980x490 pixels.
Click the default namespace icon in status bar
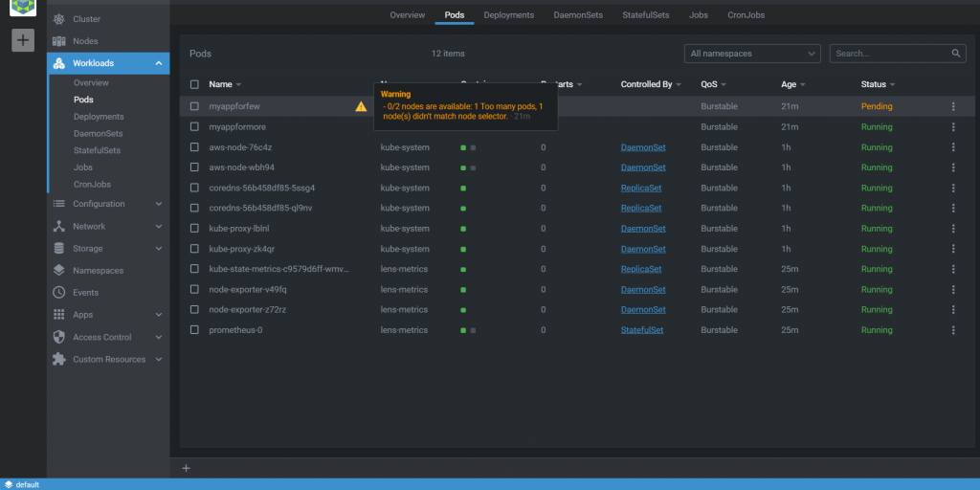coord(9,485)
